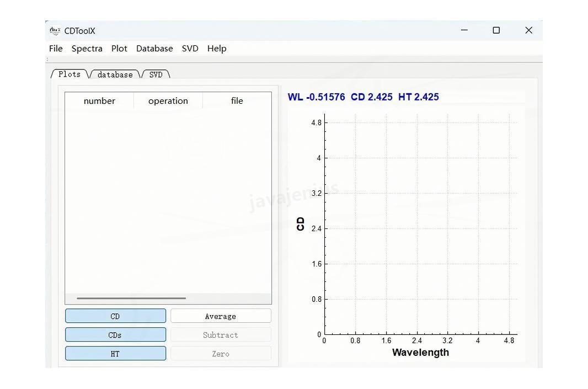This screenshot has height=389, width=588.
Task: Toggle the CD plot button
Action: 115,316
